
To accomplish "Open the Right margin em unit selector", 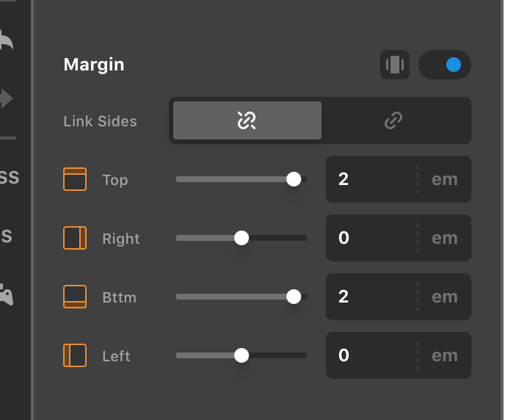I will (445, 238).
